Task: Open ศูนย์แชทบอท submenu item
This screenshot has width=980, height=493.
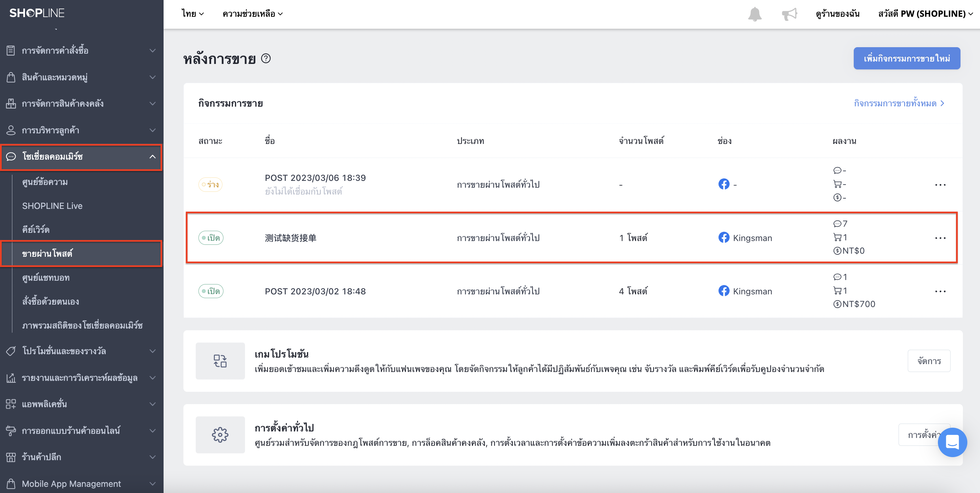Action: (x=46, y=278)
